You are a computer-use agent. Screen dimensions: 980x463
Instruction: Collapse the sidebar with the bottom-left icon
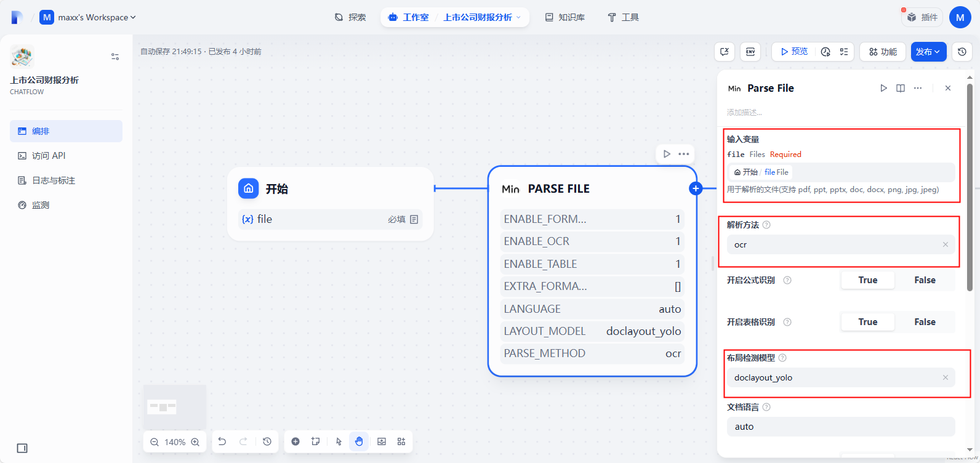click(22, 448)
